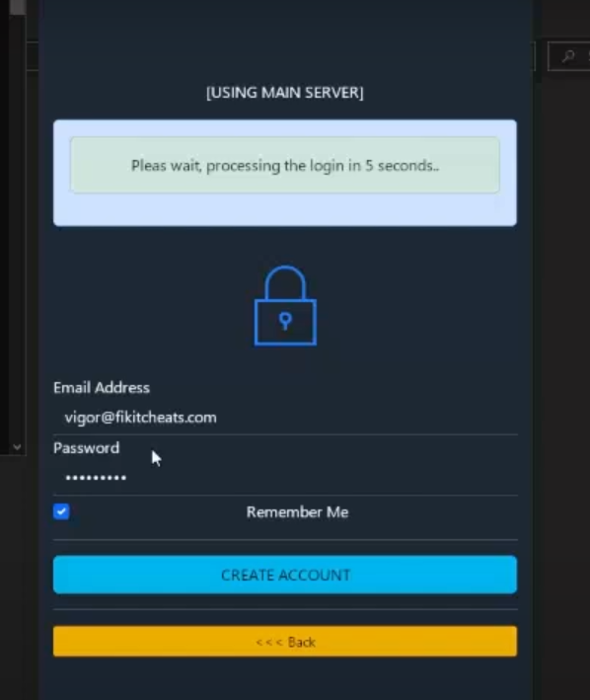Click the keyhole inside the padlock
The image size is (590, 700).
click(285, 321)
